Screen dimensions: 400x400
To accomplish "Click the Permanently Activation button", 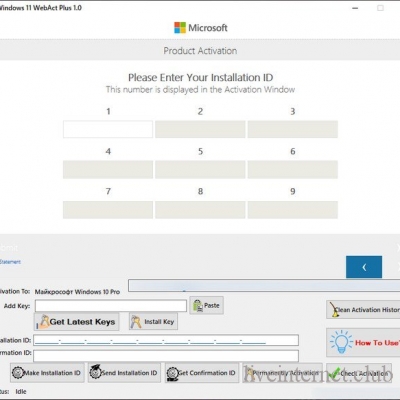I will 282,373.
